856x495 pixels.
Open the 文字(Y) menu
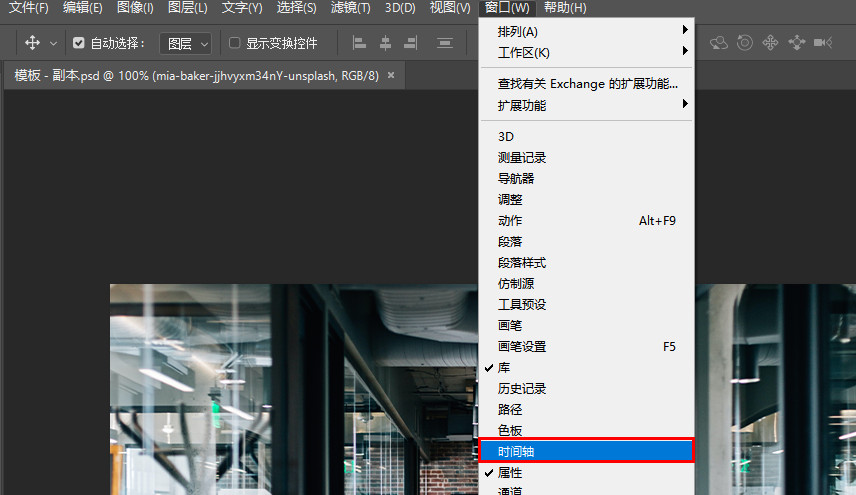242,8
